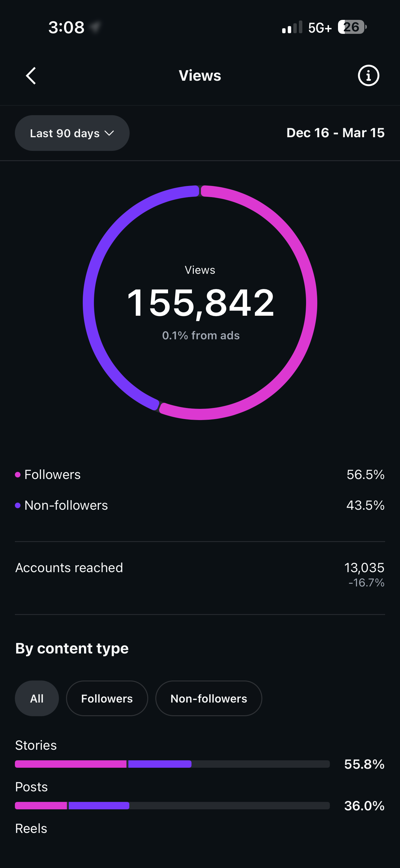Tap the 0.1% from ads label
Image resolution: width=400 pixels, height=868 pixels.
pos(201,335)
